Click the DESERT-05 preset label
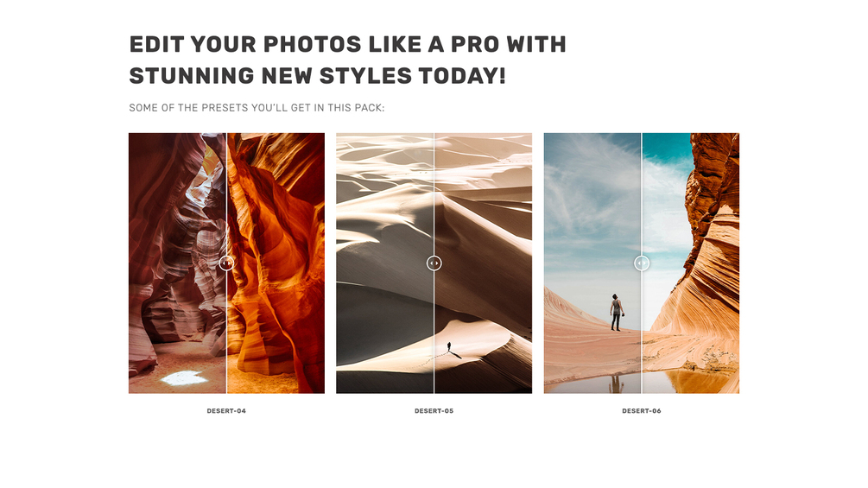The height and width of the screenshot is (488, 868). pos(434,411)
